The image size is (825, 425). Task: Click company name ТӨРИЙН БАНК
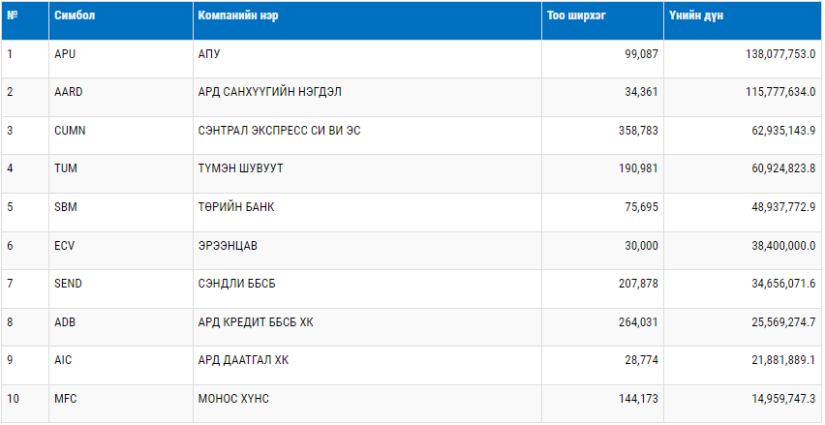tap(236, 207)
